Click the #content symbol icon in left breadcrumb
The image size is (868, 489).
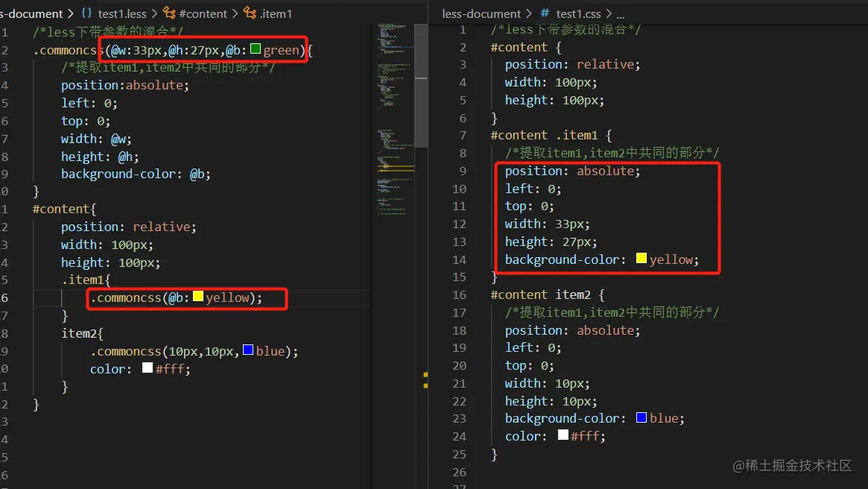coord(169,13)
